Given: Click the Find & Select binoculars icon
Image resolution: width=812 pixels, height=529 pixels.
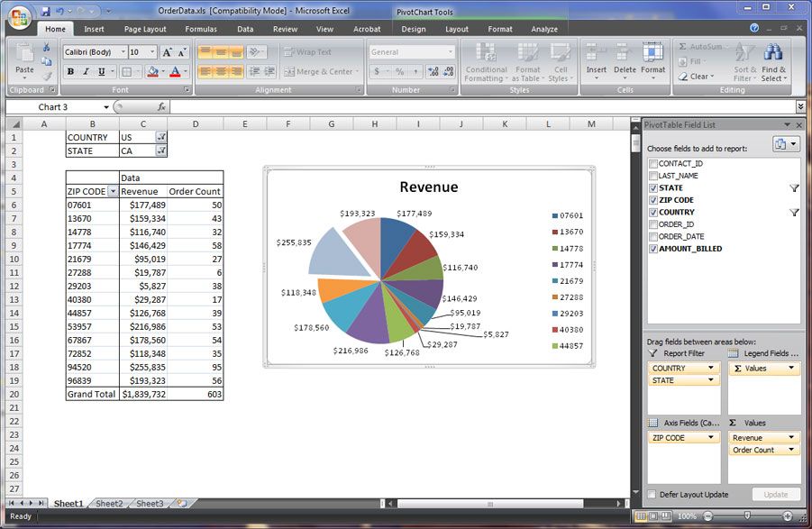Looking at the screenshot, I should tap(773, 52).
